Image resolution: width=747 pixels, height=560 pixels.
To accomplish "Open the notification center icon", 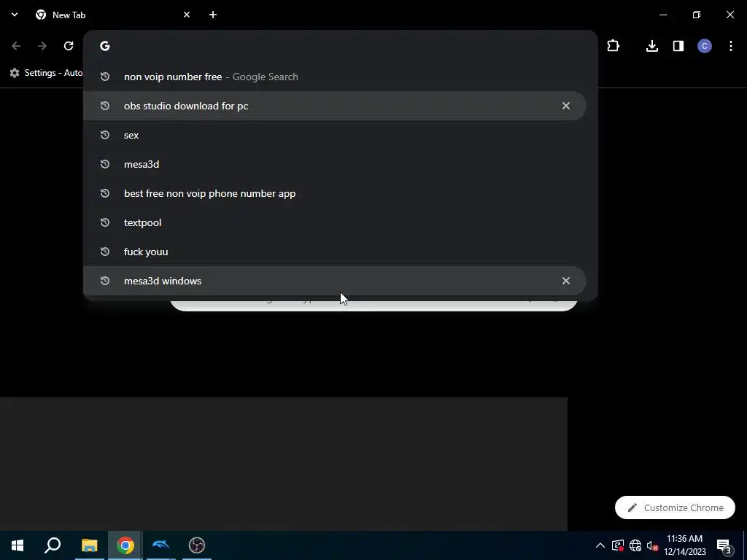I will pos(724,545).
